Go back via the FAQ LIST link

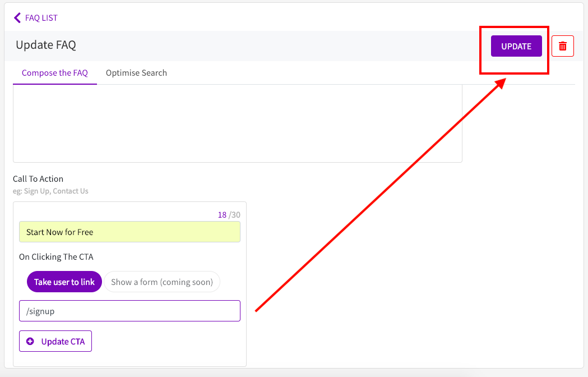41,18
